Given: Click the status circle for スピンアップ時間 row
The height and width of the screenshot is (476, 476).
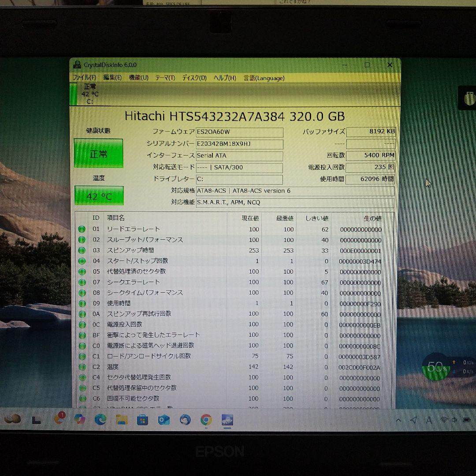Looking at the screenshot, I should click(82, 250).
